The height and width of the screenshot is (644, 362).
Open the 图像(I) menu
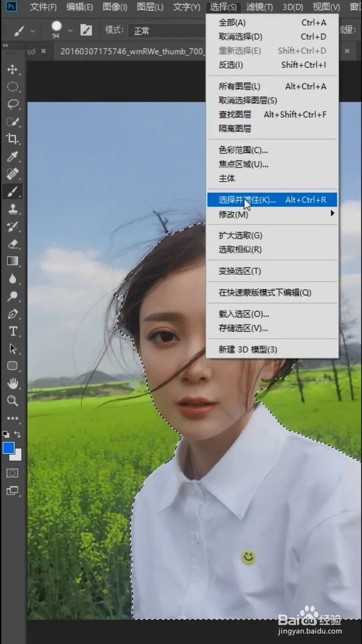pyautogui.click(x=115, y=7)
